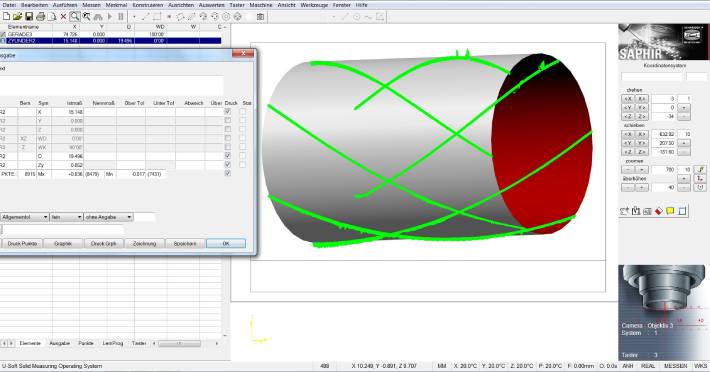Select the circle element toolbar icon

(x=226, y=17)
